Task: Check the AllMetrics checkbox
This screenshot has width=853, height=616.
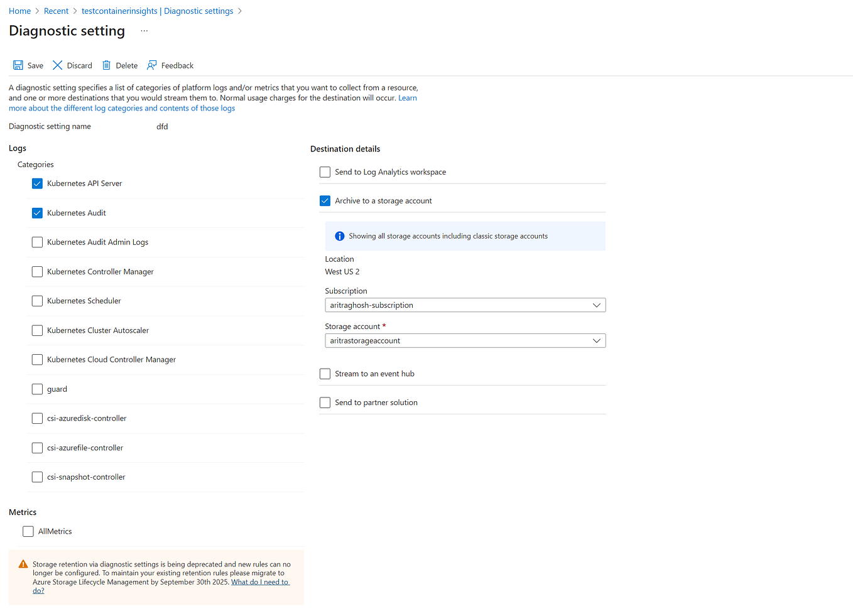Action: click(28, 531)
